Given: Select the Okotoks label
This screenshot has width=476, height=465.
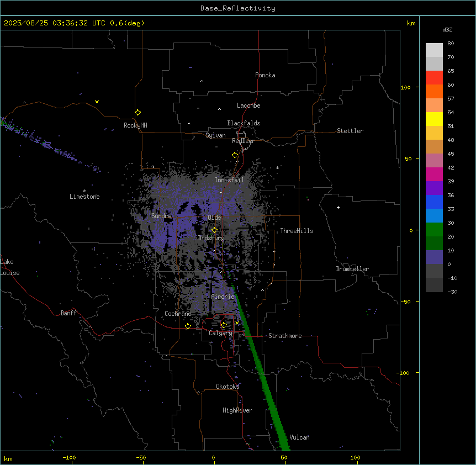Looking at the screenshot, I should tap(228, 387).
